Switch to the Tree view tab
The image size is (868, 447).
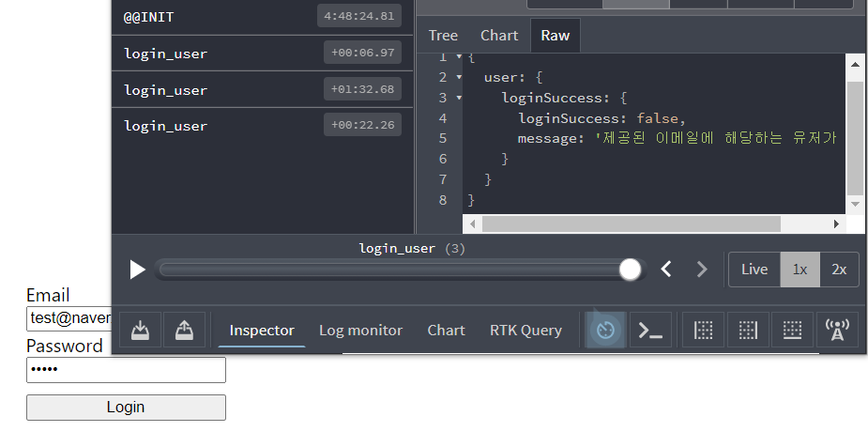pos(443,36)
